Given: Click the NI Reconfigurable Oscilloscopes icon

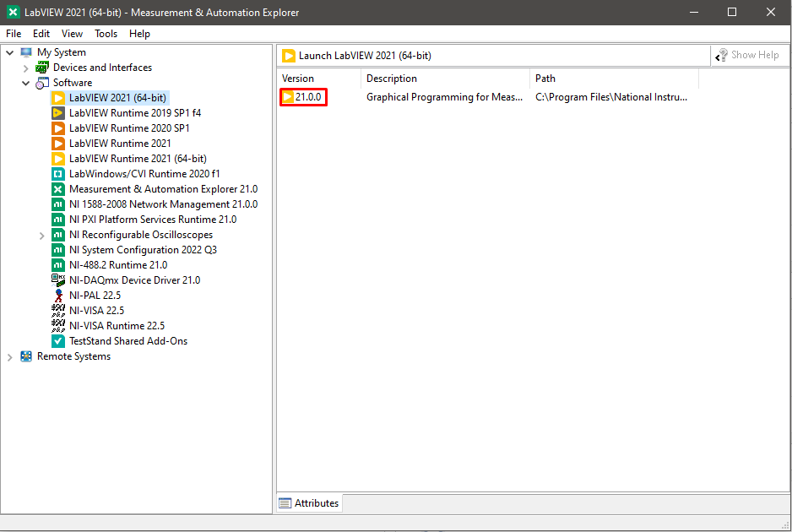Looking at the screenshot, I should coord(58,235).
